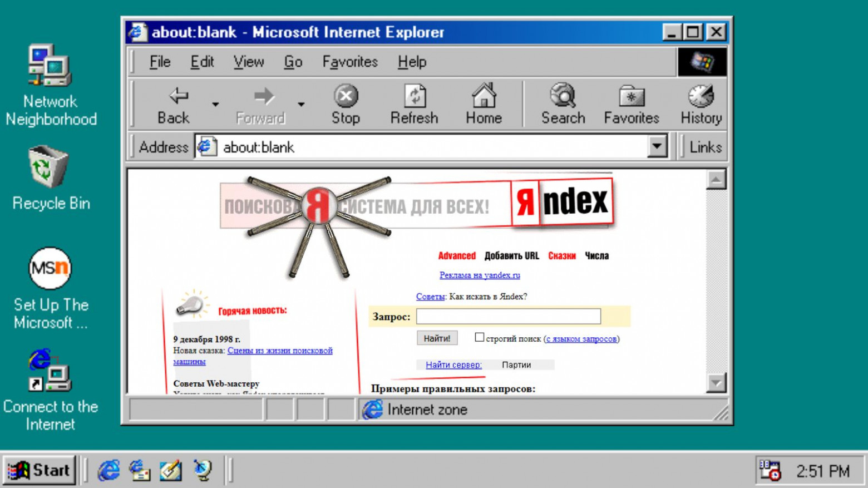Expand the Links toolbar
The height and width of the screenshot is (488, 868).
706,147
